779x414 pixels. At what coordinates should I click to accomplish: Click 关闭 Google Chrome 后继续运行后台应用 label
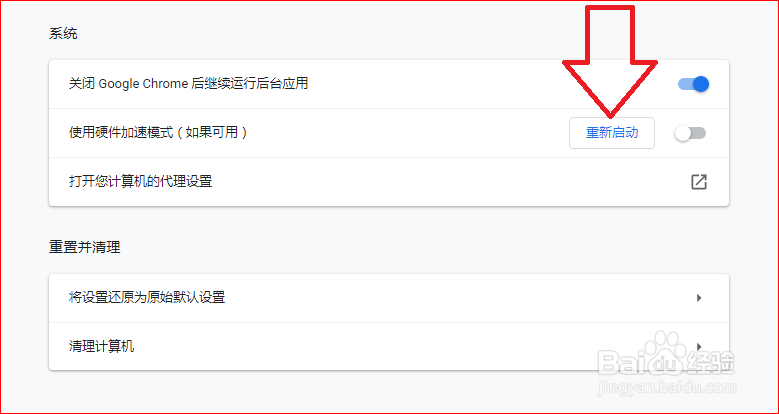pyautogui.click(x=188, y=83)
